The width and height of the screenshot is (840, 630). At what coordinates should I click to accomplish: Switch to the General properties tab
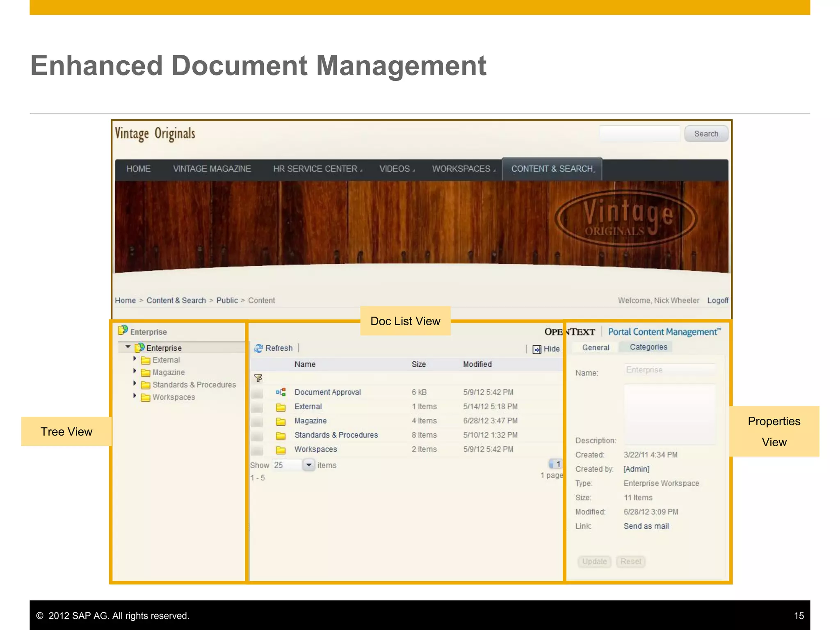tap(596, 347)
